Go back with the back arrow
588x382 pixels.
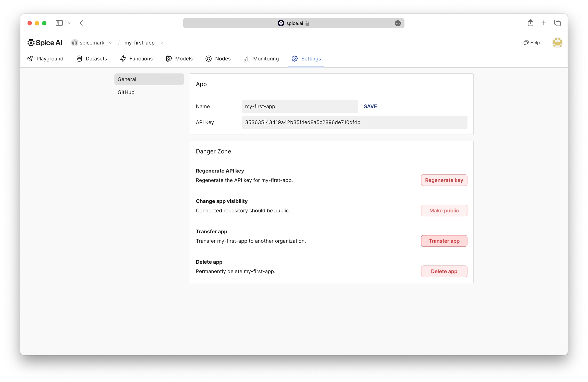[x=81, y=23]
